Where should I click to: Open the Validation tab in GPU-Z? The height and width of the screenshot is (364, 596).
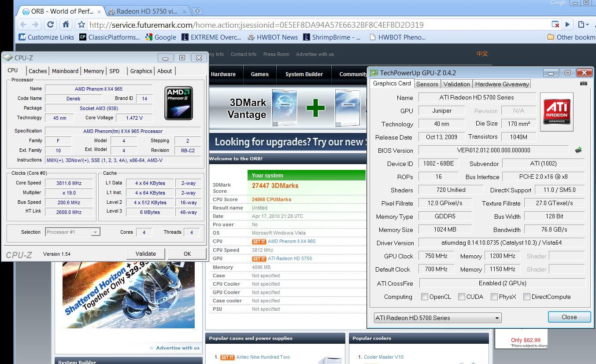tap(456, 84)
